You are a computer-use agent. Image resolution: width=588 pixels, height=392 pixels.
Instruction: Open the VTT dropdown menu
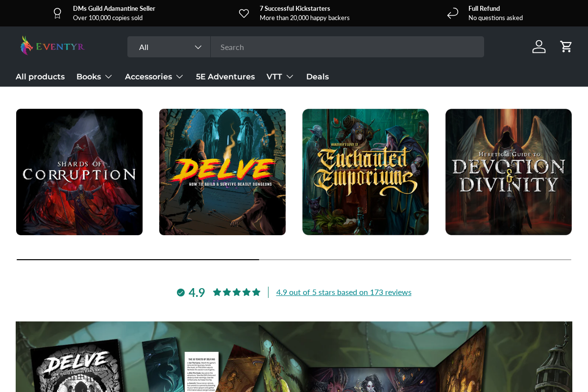pos(280,76)
